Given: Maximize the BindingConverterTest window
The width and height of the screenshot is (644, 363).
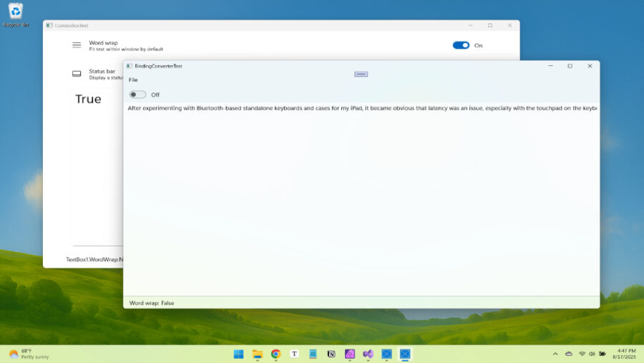Looking at the screenshot, I should (x=570, y=66).
